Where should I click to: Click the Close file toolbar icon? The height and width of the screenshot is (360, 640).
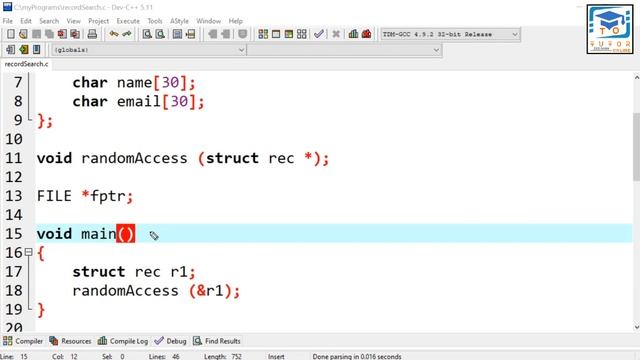click(62, 34)
